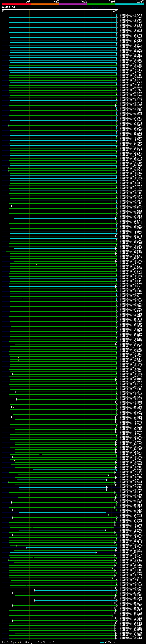Click the UniRef100_Q201W1 label
146x644 pixels.
click(x=131, y=379)
